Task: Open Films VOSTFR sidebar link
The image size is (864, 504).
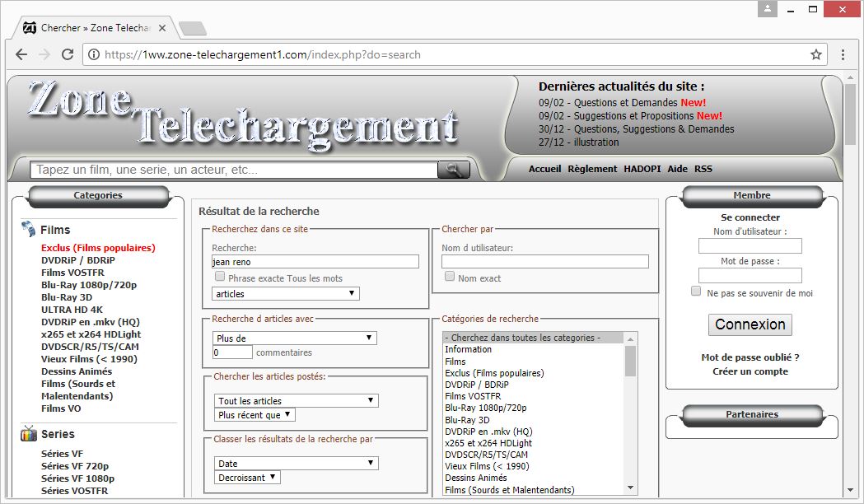Action: [72, 273]
